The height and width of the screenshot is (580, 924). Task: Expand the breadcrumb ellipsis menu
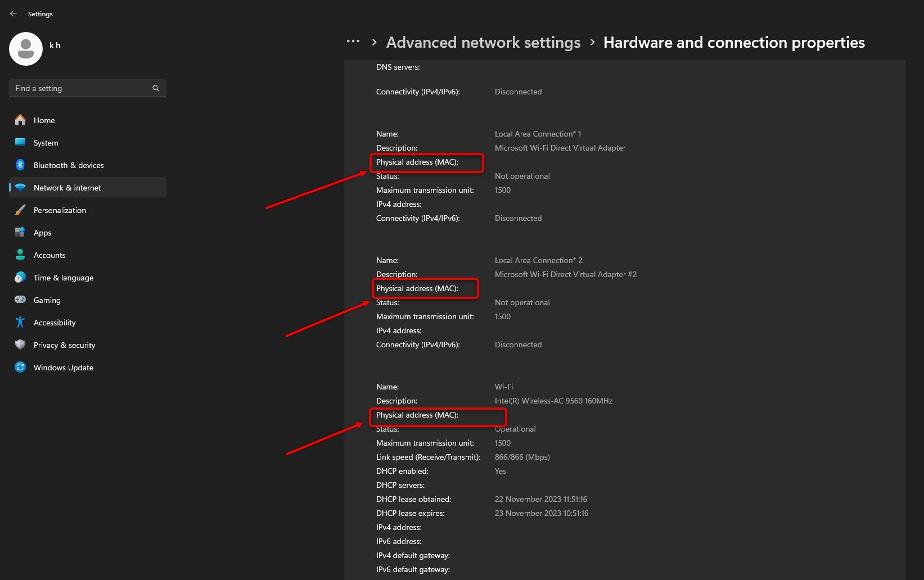353,41
